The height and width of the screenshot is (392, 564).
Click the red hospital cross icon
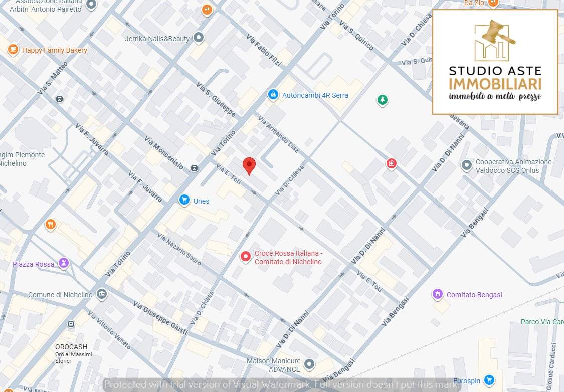pyautogui.click(x=392, y=163)
